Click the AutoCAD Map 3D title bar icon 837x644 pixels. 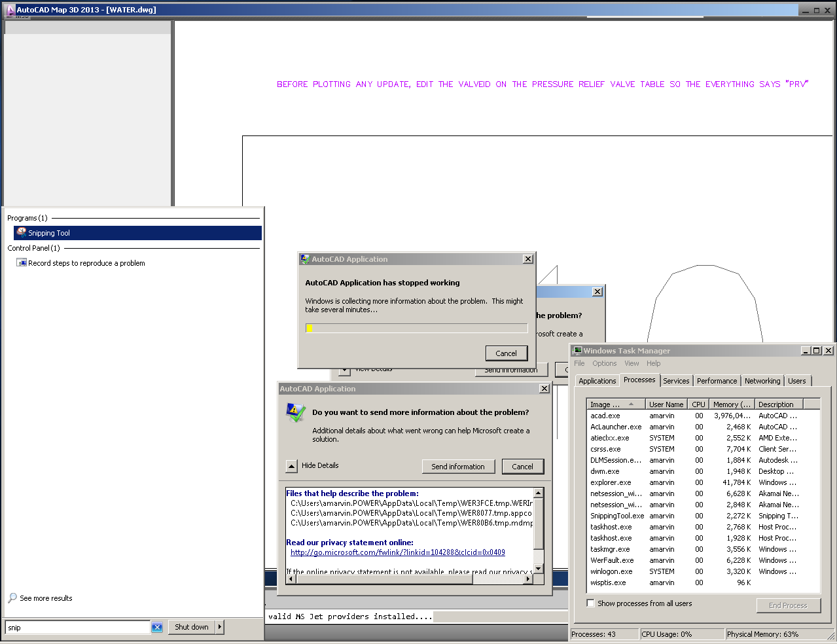point(10,10)
